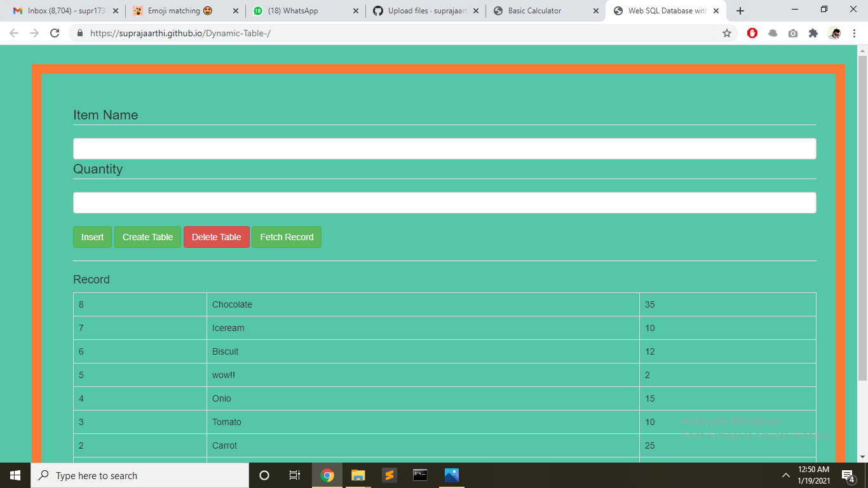This screenshot has width=868, height=488.
Task: Close the Emoji matching tab
Action: (x=236, y=11)
